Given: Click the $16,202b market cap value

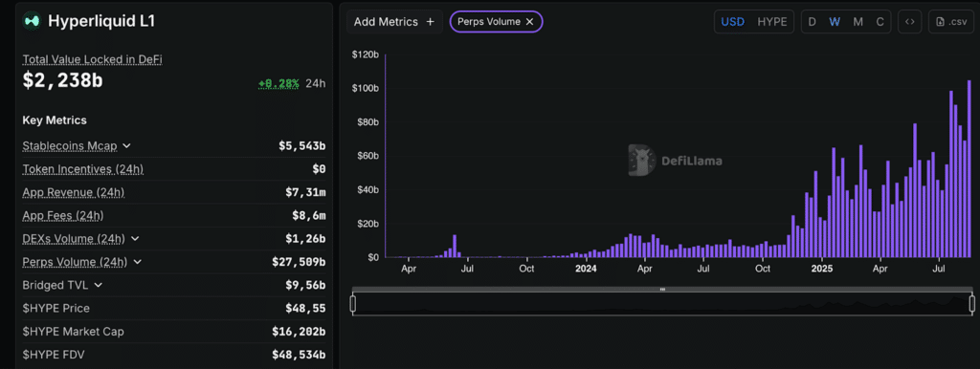Looking at the screenshot, I should tap(299, 332).
